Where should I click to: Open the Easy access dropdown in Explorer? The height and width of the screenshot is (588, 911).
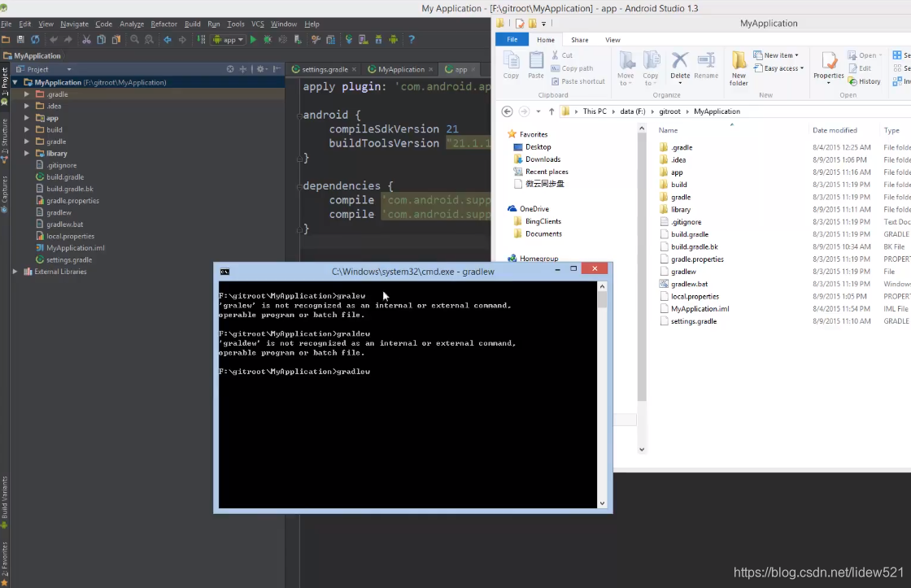pos(778,68)
